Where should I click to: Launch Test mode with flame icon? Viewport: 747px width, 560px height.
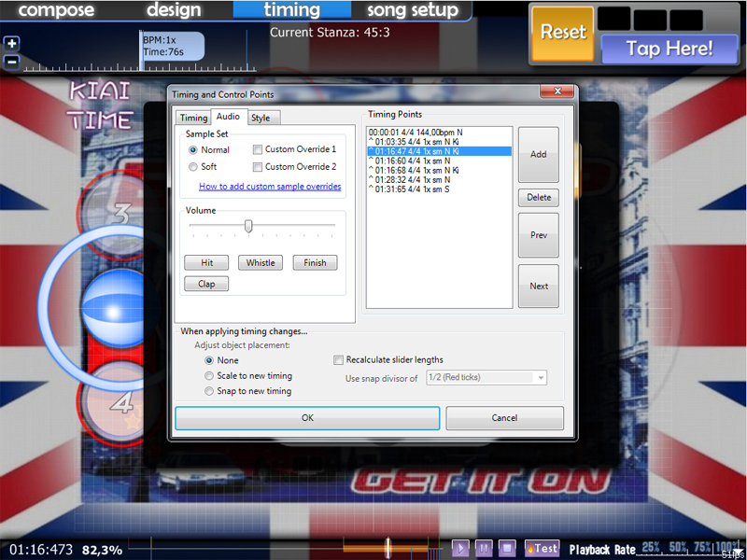542,548
